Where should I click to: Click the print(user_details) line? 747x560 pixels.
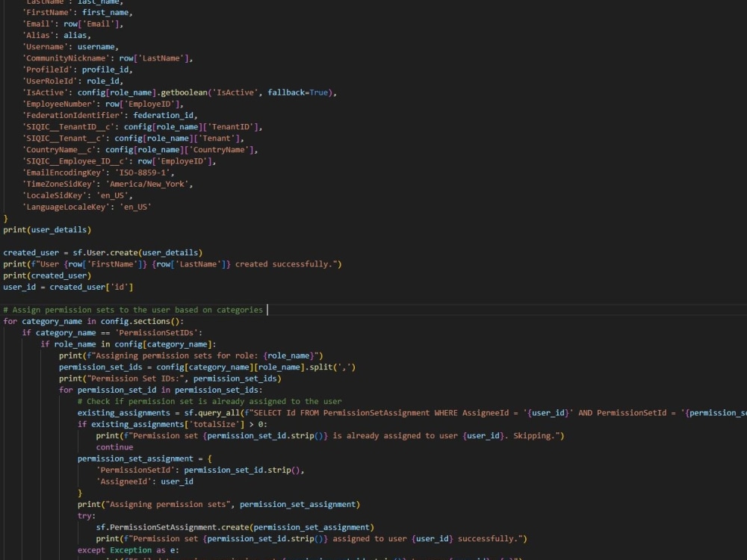[47, 229]
